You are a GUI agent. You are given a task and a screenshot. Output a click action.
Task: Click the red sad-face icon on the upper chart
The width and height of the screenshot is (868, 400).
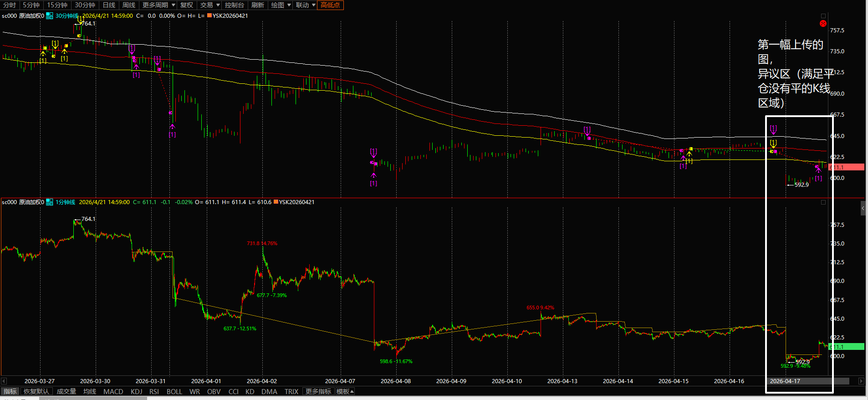pyautogui.click(x=823, y=24)
